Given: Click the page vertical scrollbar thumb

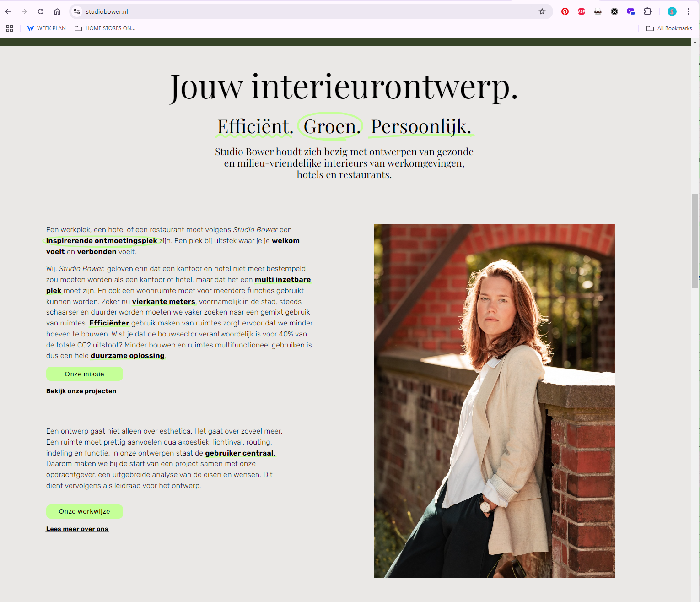Looking at the screenshot, I should (x=695, y=241).
